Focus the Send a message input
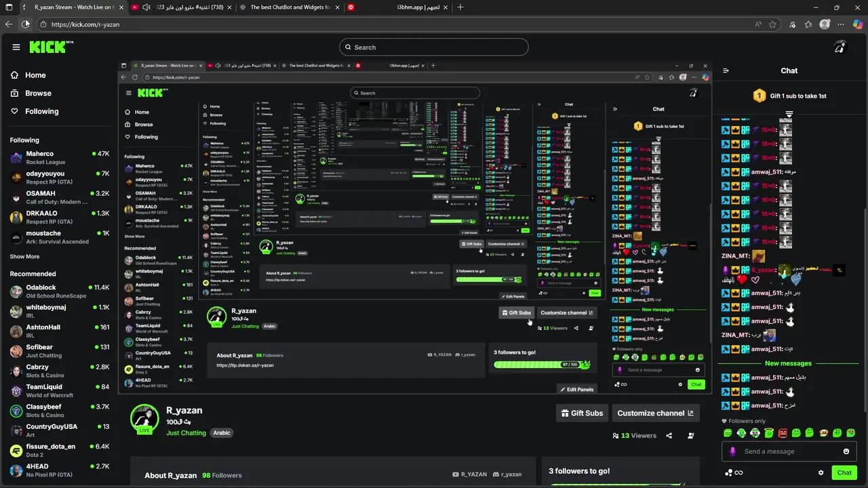The width and height of the screenshot is (868, 488). [789, 451]
